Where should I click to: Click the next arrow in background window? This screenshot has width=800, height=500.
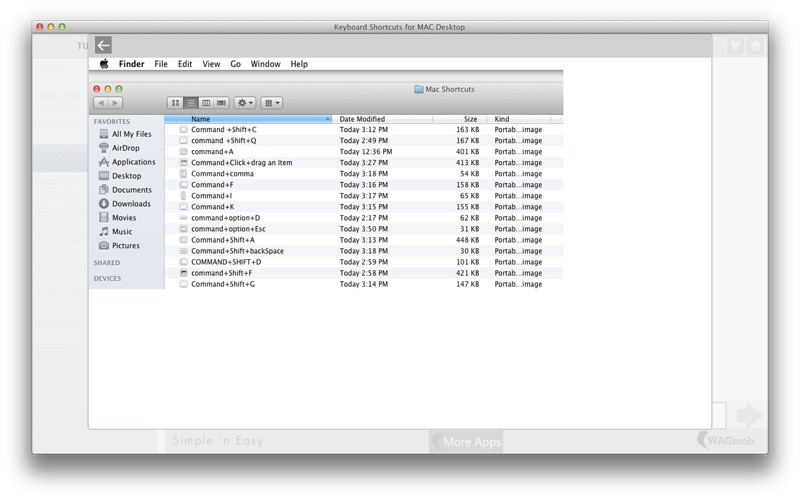[x=749, y=415]
